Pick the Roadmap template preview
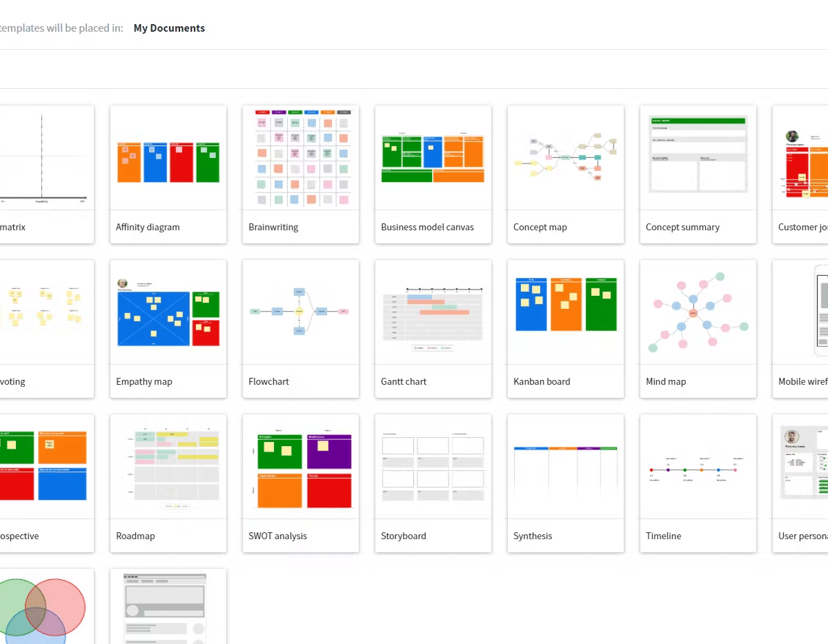Viewport: 828px width, 644px height. coord(168,467)
